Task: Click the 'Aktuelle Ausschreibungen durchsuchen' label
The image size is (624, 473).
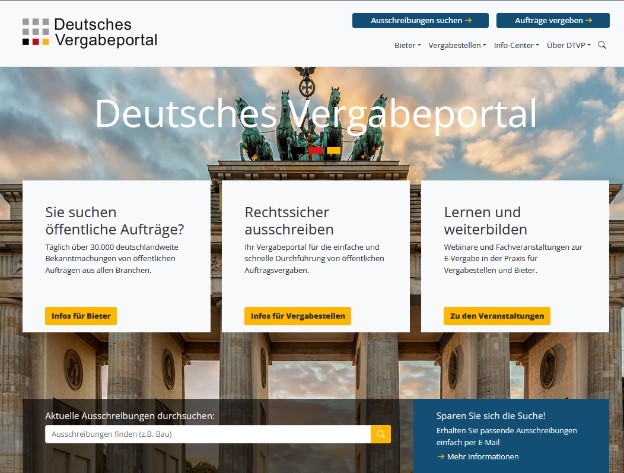Action: coord(130,415)
